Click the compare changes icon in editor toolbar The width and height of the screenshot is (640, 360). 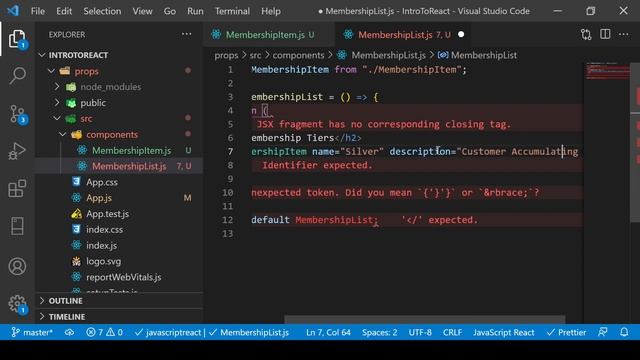[586, 34]
